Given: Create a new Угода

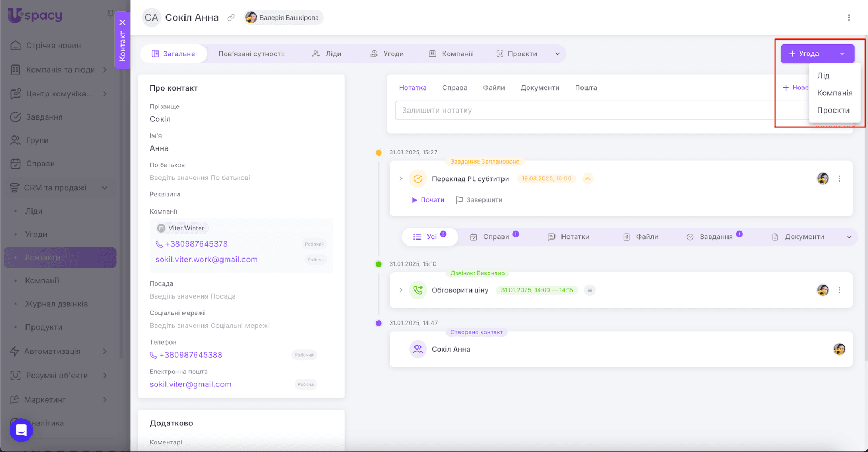Looking at the screenshot, I should [805, 54].
